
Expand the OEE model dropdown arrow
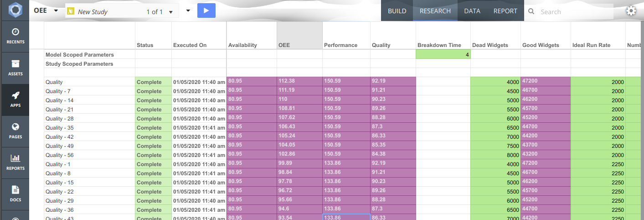pyautogui.click(x=56, y=11)
